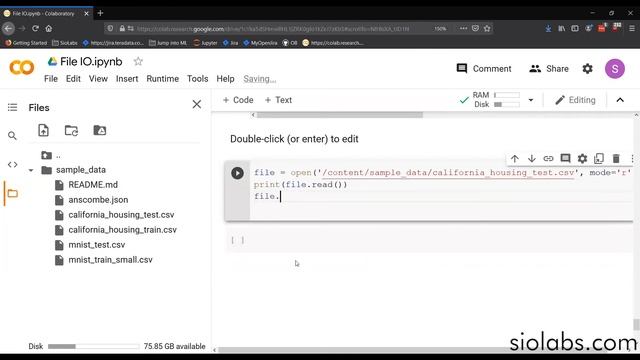
Task: Open the Tools menu
Action: click(x=198, y=79)
